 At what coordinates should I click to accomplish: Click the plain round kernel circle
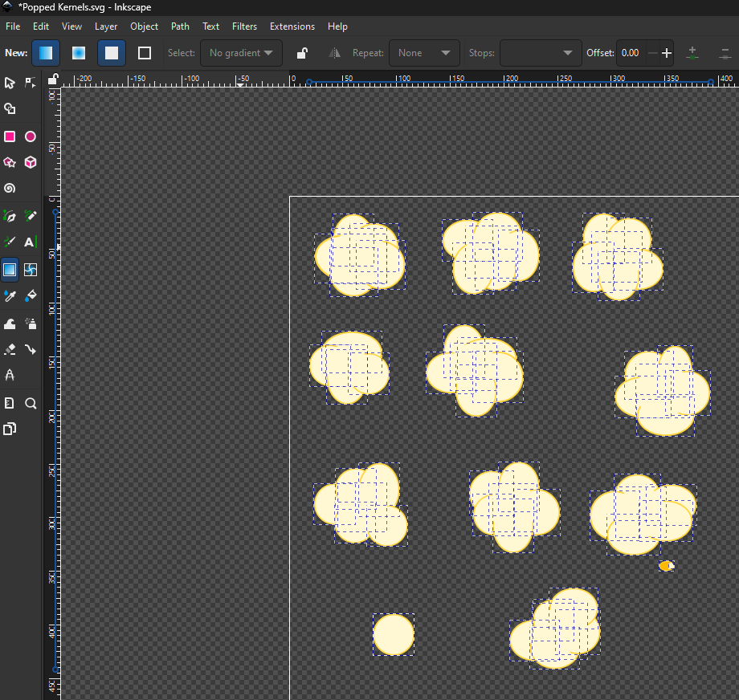(394, 634)
